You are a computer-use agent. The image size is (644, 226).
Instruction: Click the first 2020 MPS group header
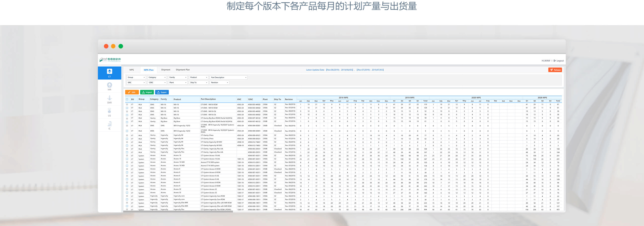[476, 98]
